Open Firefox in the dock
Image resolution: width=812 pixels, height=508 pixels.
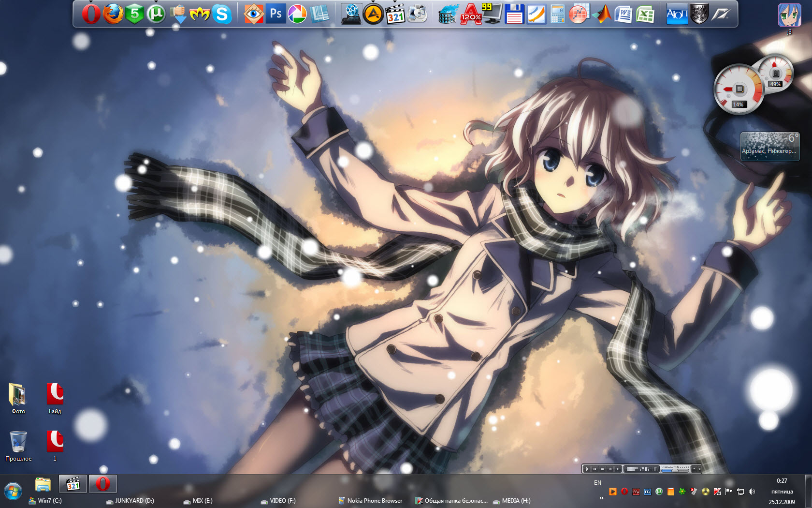point(113,14)
